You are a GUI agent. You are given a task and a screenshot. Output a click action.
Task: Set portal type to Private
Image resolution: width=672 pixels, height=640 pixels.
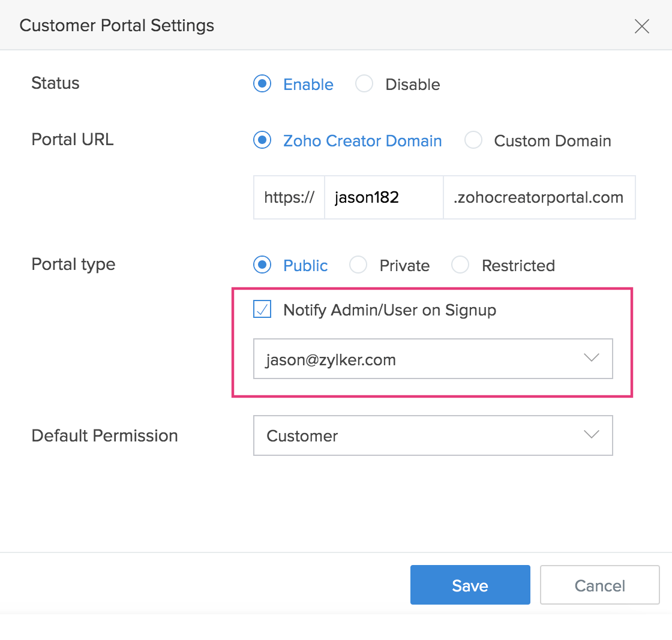click(x=358, y=265)
